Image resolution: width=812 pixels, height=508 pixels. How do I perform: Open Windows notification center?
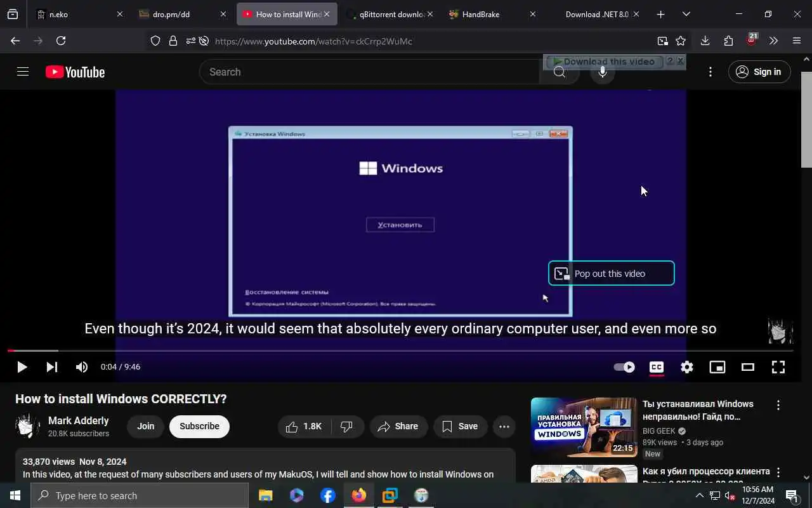tap(792, 495)
